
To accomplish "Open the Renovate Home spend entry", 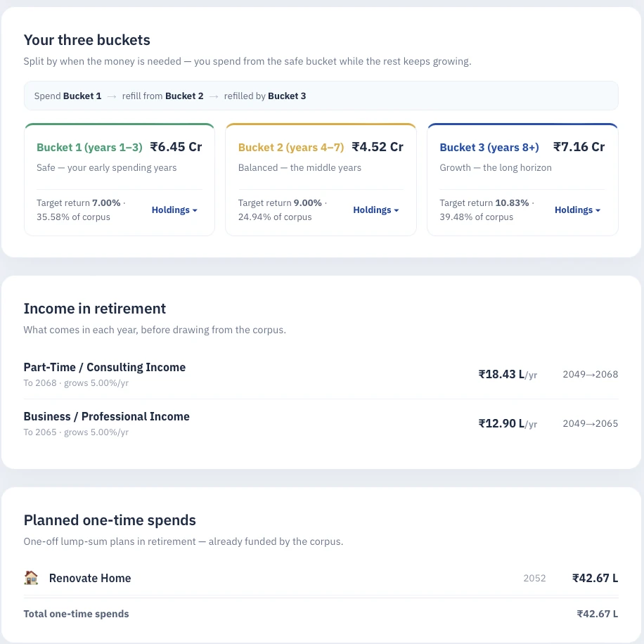I will click(321, 578).
